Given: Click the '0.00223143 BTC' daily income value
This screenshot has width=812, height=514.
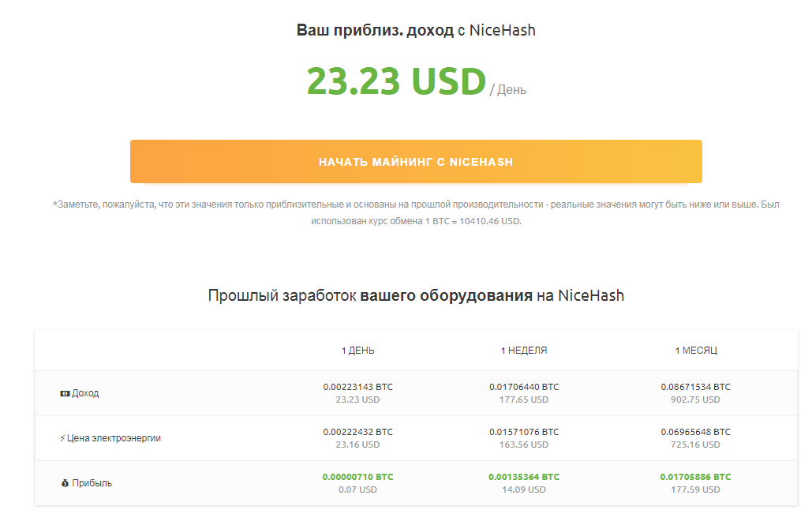Looking at the screenshot, I should (x=357, y=387).
